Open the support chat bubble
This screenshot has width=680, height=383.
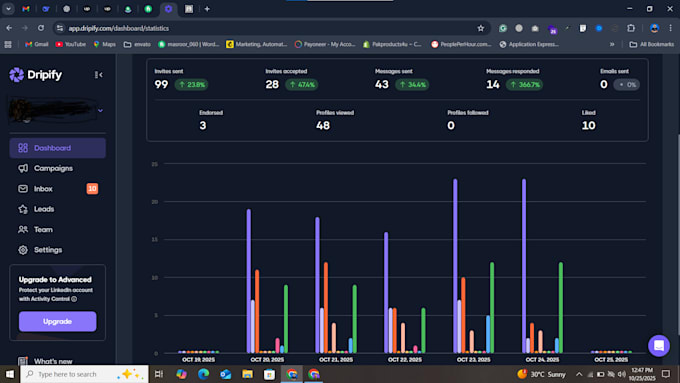coord(659,346)
